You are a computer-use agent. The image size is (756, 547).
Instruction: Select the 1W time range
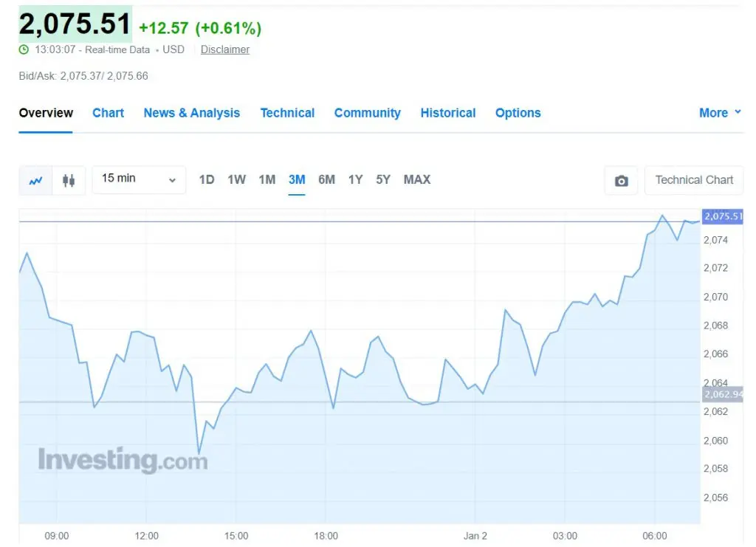[236, 180]
